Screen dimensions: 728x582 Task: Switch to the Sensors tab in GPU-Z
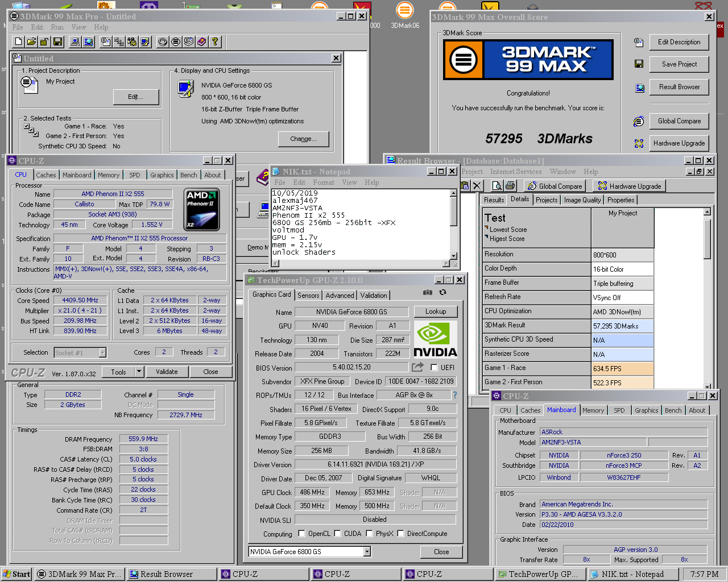[x=308, y=296]
